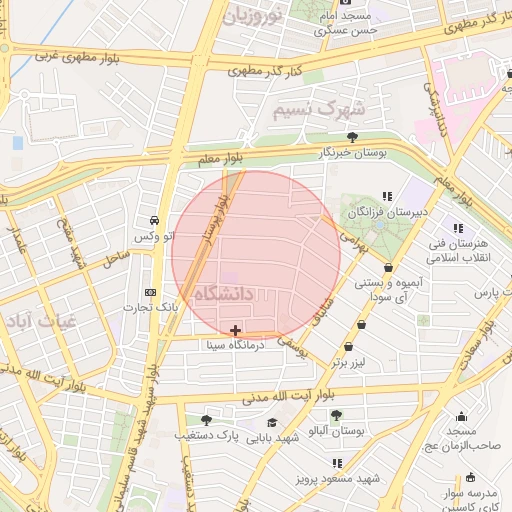Select the tree icon above بوستان آلبالو
The height and width of the screenshot is (512, 512).
tap(336, 415)
